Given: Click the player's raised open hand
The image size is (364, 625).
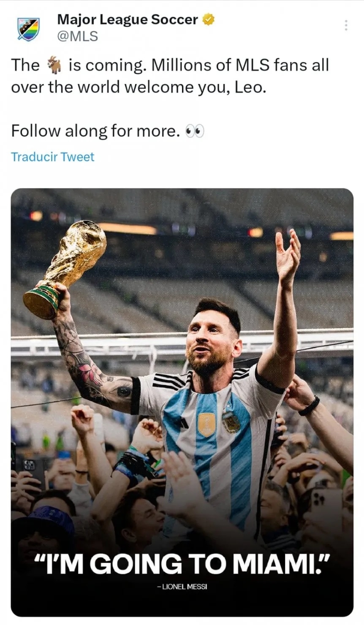Looking at the screenshot, I should coord(288,253).
